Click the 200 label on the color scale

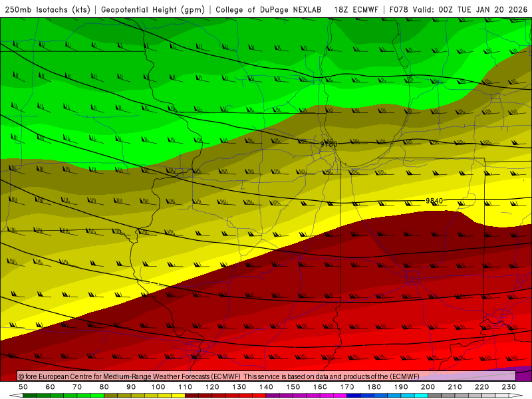point(428,387)
